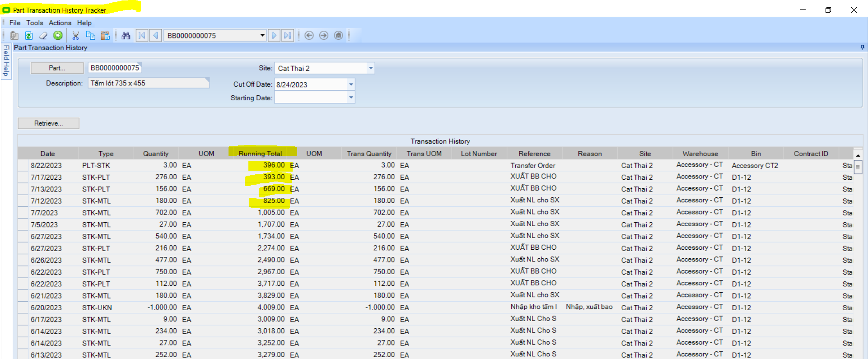Open the Help menu
This screenshot has width=868, height=359.
(84, 23)
